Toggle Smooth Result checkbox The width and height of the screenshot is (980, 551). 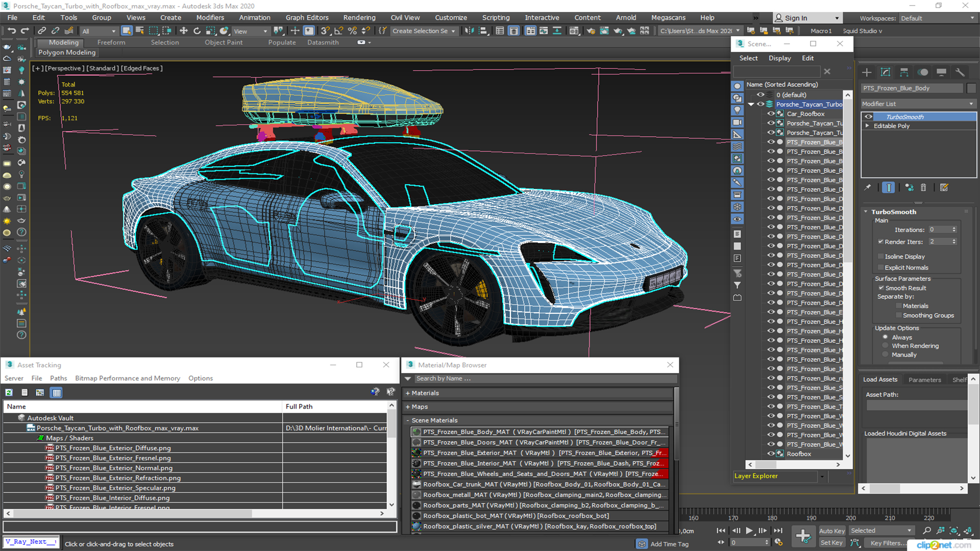881,288
